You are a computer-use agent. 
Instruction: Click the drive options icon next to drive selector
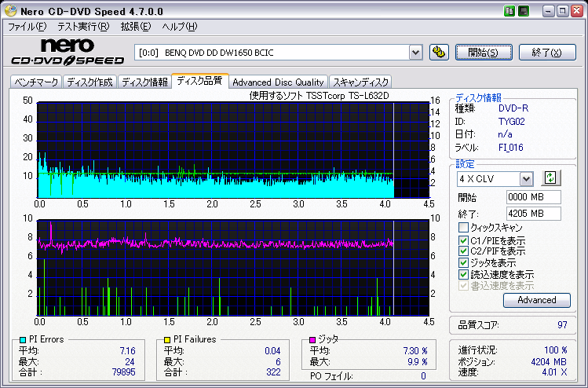pyautogui.click(x=439, y=52)
